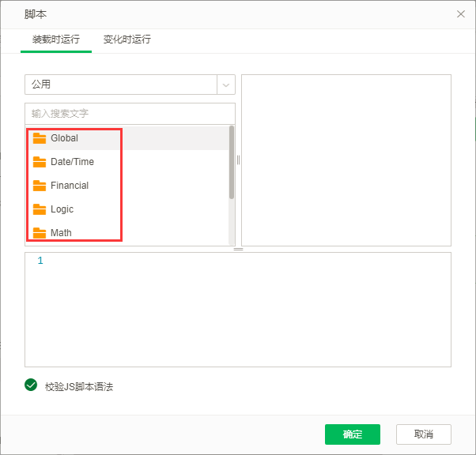
Task: Click the function list scrollbar thumb
Action: tap(232, 162)
